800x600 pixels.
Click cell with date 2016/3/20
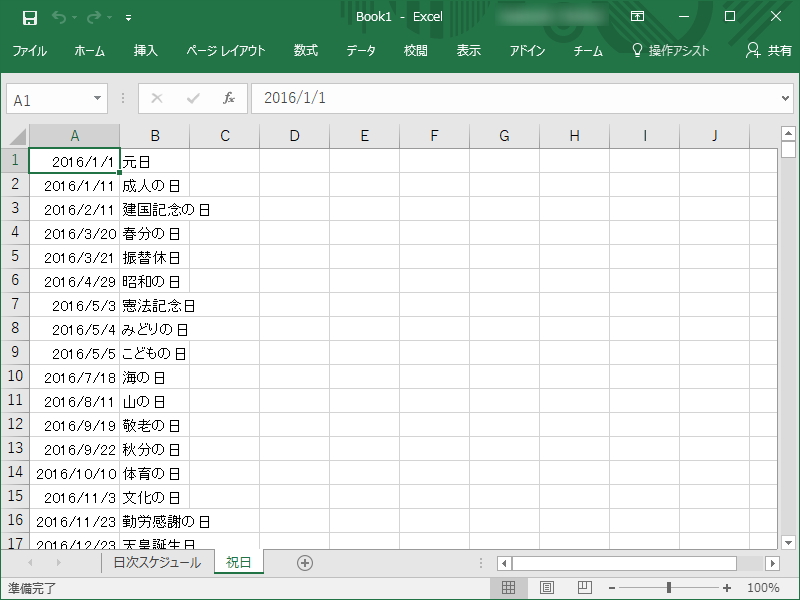coord(74,233)
